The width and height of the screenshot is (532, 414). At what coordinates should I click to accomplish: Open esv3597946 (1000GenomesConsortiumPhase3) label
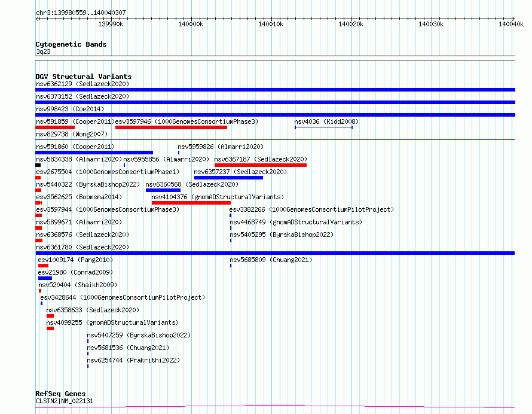coord(186,121)
